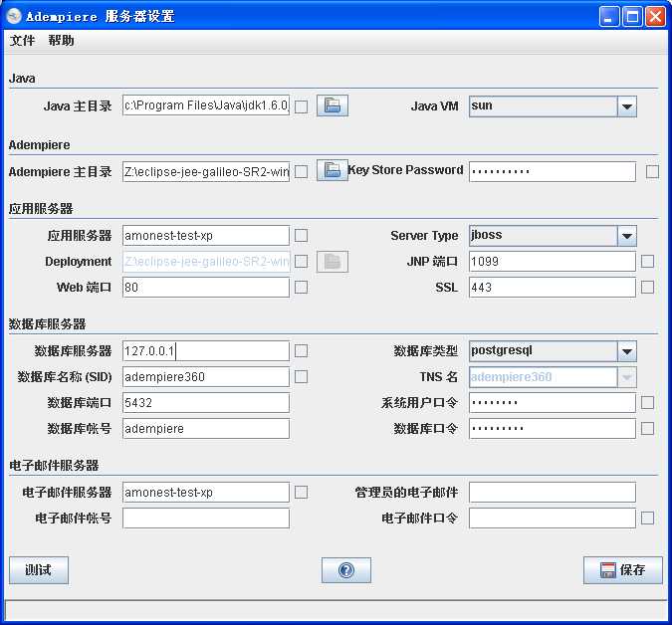Toggle the checkbox next to Java 主目录
Viewport: 672px width, 625px height.
tap(302, 106)
